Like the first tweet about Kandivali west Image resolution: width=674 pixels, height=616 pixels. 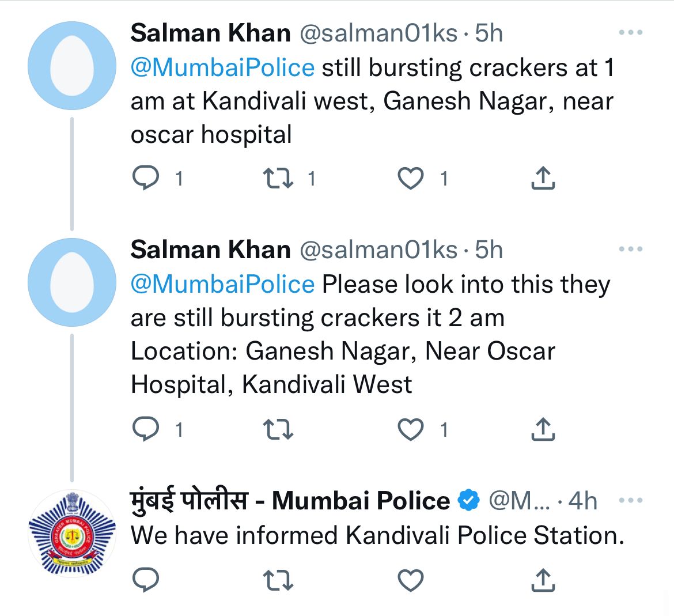(411, 179)
